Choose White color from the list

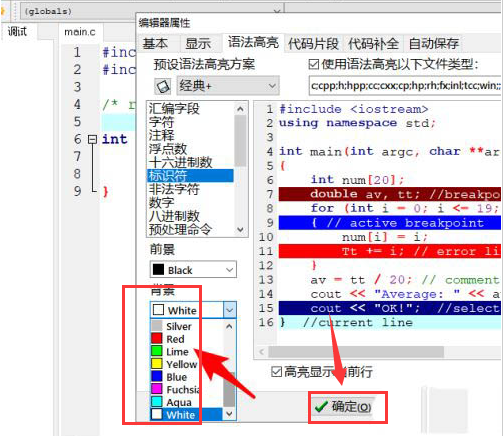pos(187,415)
